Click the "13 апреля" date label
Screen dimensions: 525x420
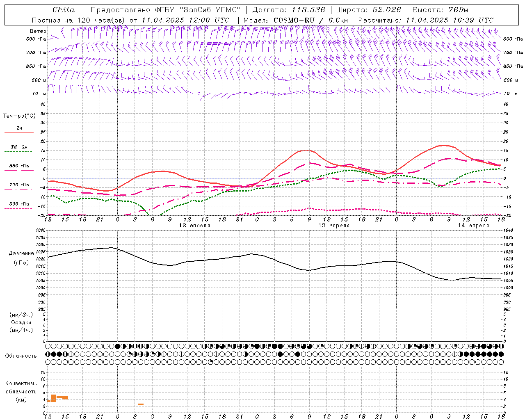click(334, 226)
